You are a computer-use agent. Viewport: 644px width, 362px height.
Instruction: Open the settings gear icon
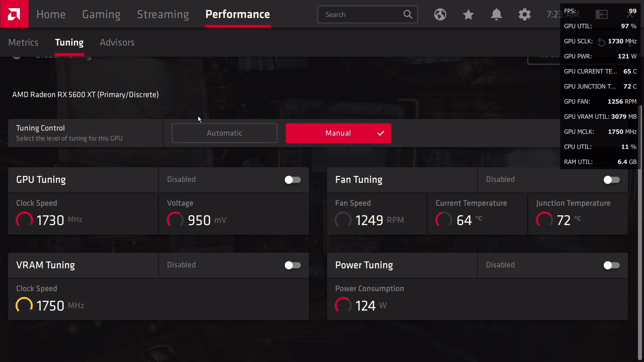point(525,14)
